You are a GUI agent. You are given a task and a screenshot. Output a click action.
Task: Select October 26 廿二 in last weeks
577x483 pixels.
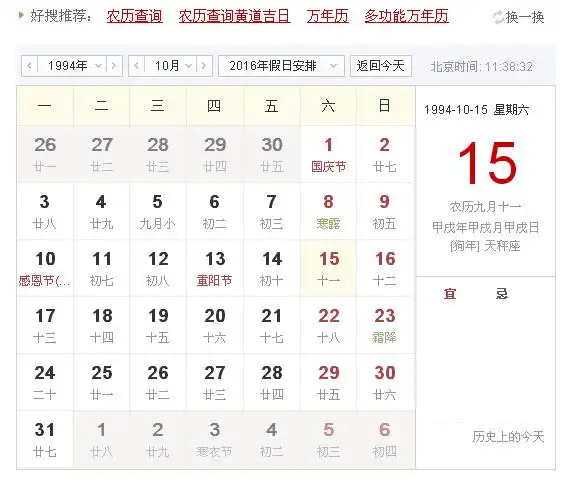point(158,383)
